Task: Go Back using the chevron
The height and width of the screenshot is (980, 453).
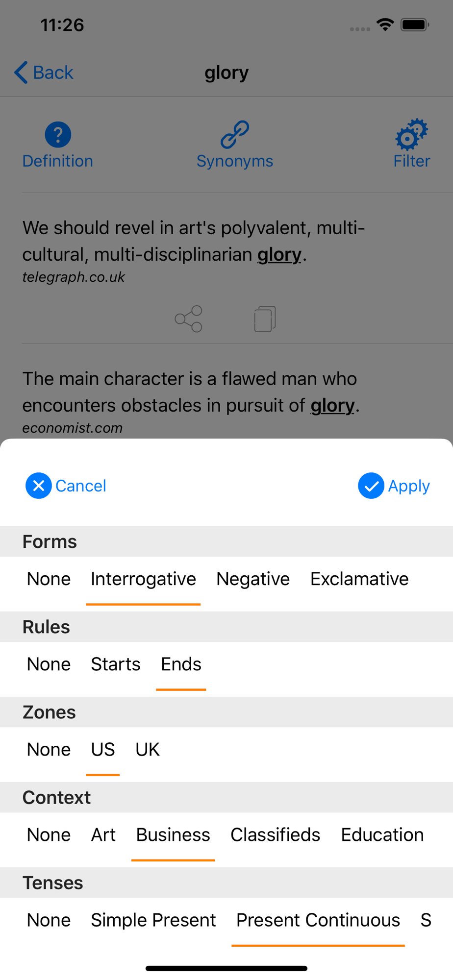Action: click(21, 73)
